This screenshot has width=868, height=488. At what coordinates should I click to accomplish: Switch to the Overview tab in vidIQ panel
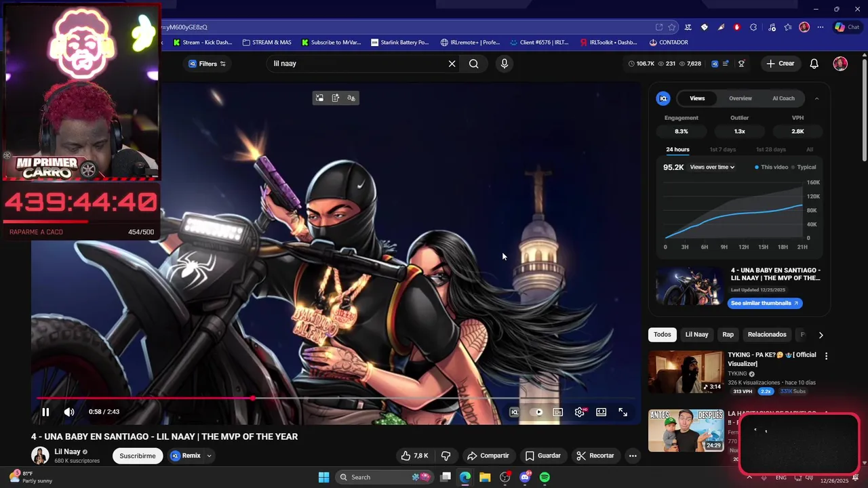click(741, 98)
